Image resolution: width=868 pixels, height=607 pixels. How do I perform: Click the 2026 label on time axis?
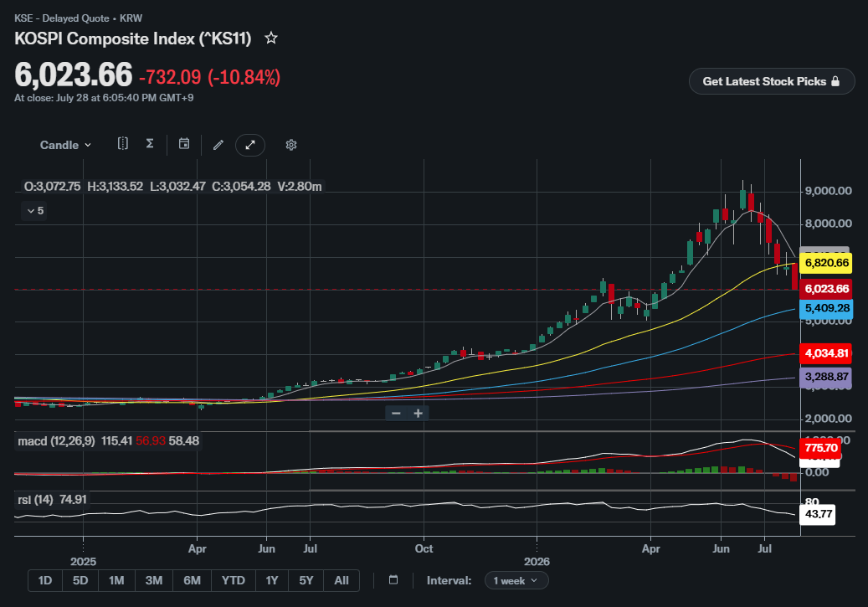[537, 562]
